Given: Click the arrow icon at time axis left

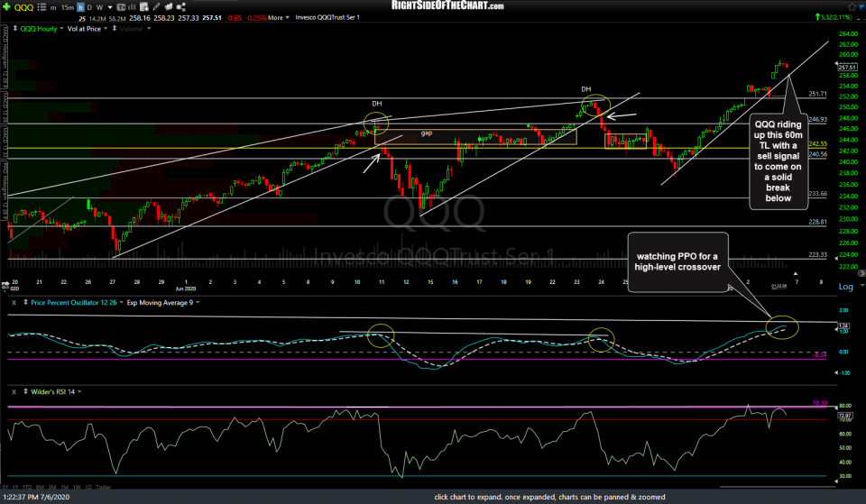Looking at the screenshot, I should 5,284.
